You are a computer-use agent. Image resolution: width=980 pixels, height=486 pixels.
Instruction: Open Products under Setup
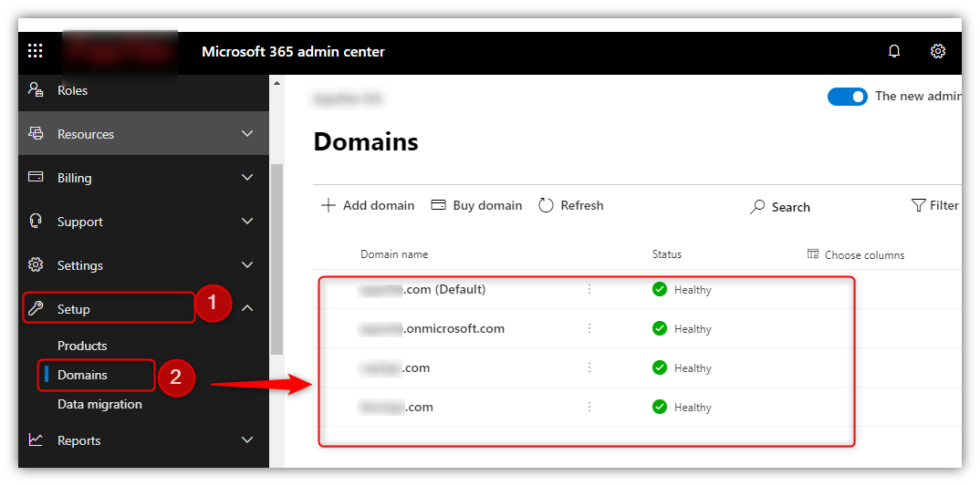pyautogui.click(x=82, y=346)
